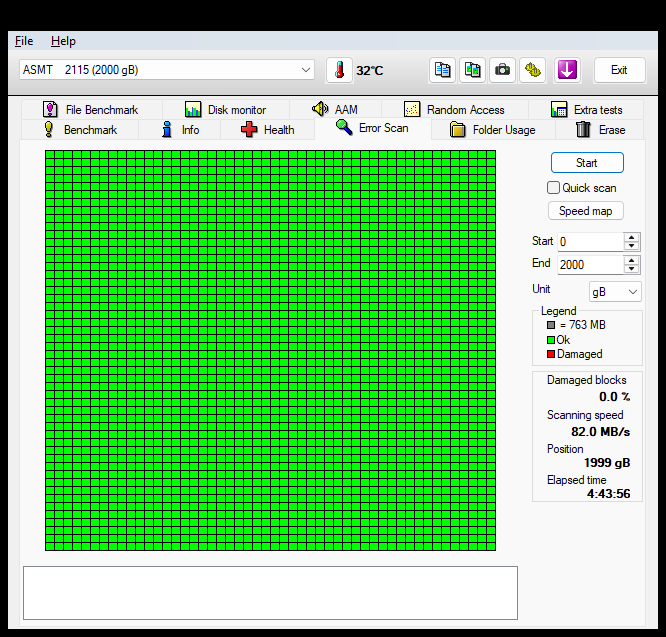Click the 1999 gB position value
Image resolution: width=666 pixels, height=637 pixels.
point(607,462)
